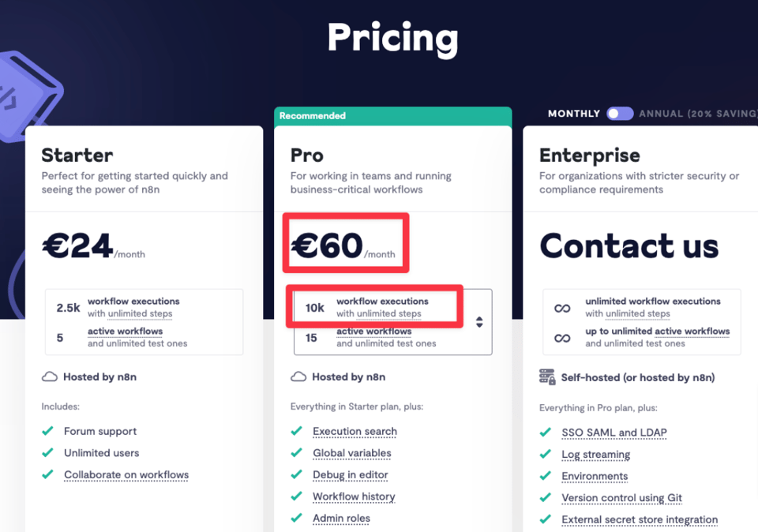The height and width of the screenshot is (532, 758).
Task: Click the checkmark beside Forum support
Action: click(x=47, y=430)
